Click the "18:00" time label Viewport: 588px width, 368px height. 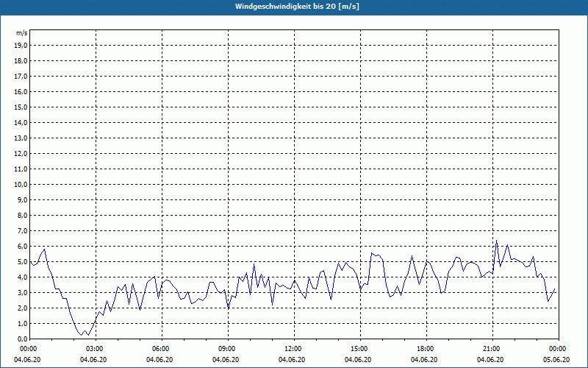426,349
